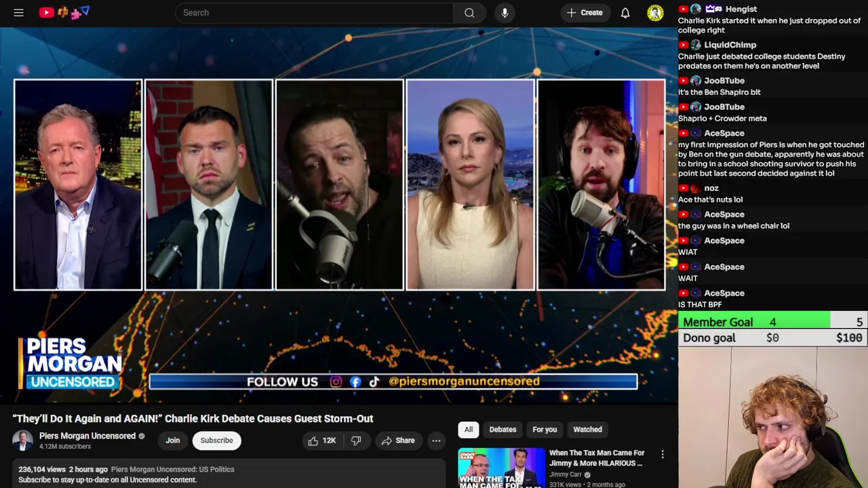Click the Piers Morgan Uncensored logo overlay
868x488 pixels.
click(x=71, y=363)
